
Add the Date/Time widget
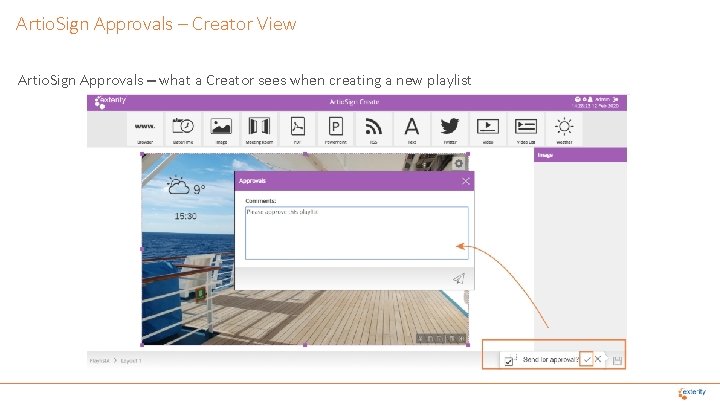(x=183, y=129)
